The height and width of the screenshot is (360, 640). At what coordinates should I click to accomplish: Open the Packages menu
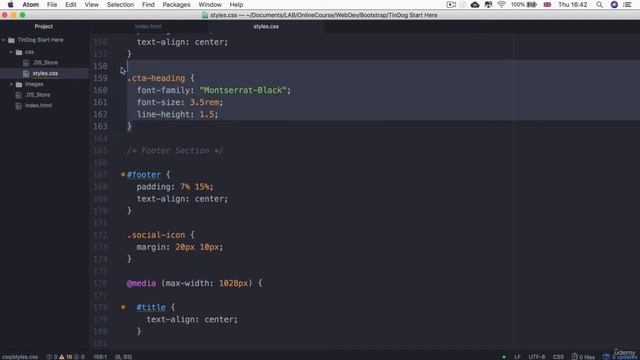[x=176, y=4]
